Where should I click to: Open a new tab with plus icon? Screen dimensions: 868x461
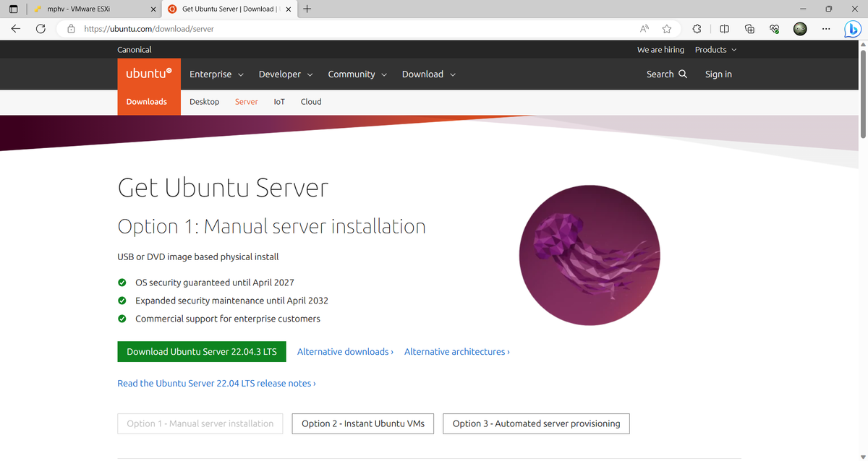pos(307,9)
